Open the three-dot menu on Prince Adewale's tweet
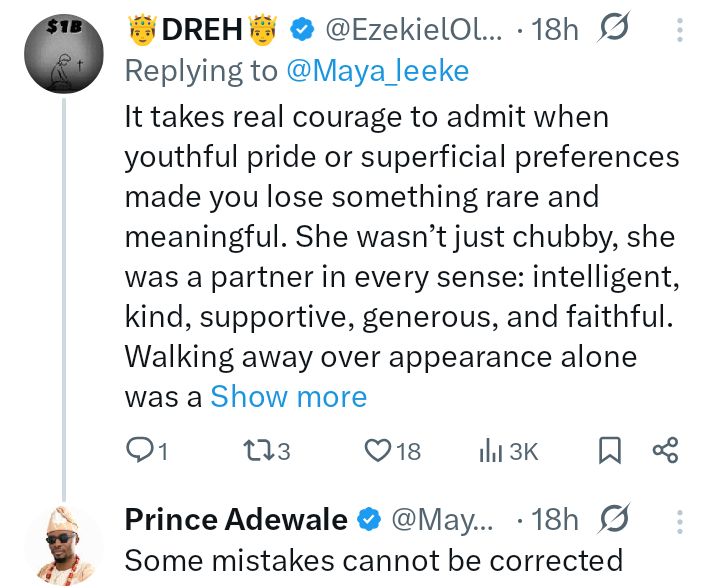720x588 pixels. pyautogui.click(x=680, y=520)
